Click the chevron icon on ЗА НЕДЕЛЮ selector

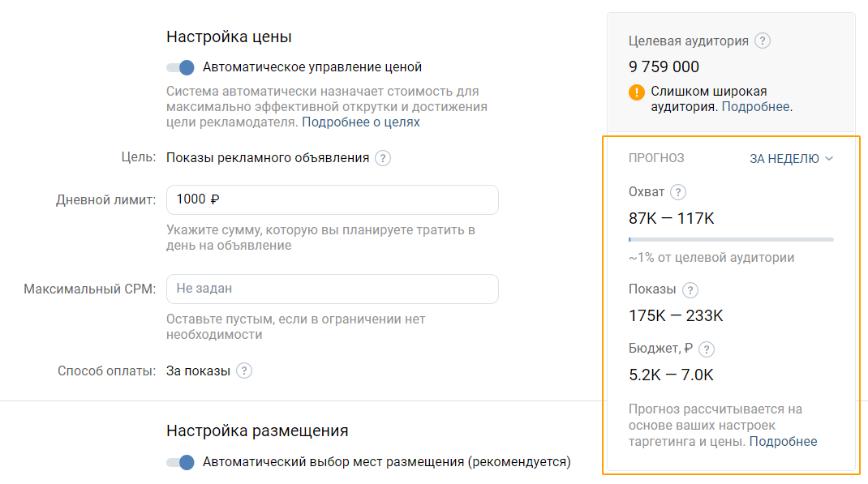(x=831, y=159)
